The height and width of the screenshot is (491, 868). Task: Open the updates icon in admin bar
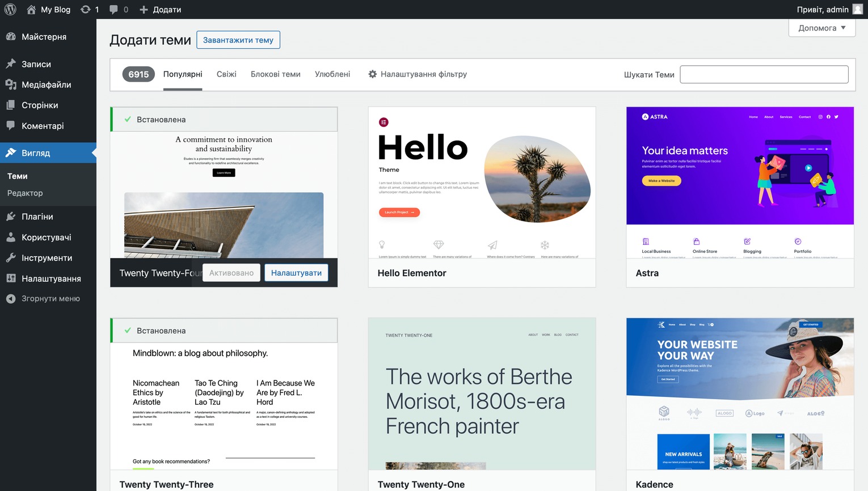pos(86,10)
